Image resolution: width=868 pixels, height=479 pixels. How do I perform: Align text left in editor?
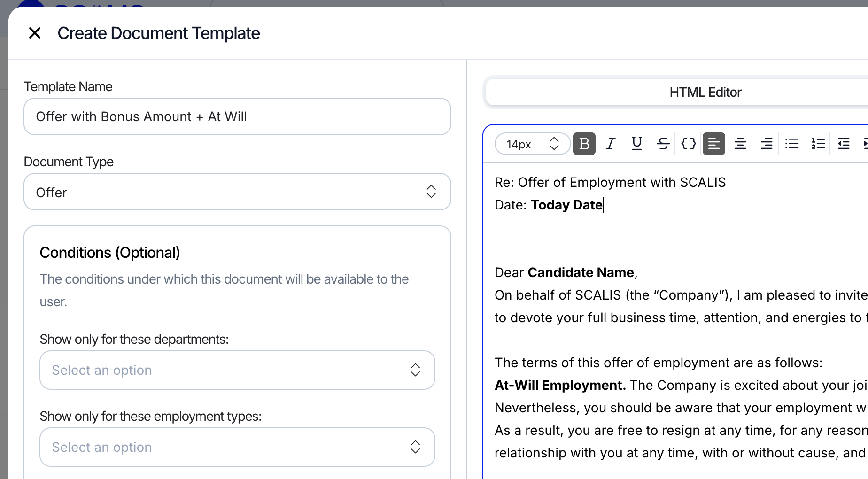(714, 144)
